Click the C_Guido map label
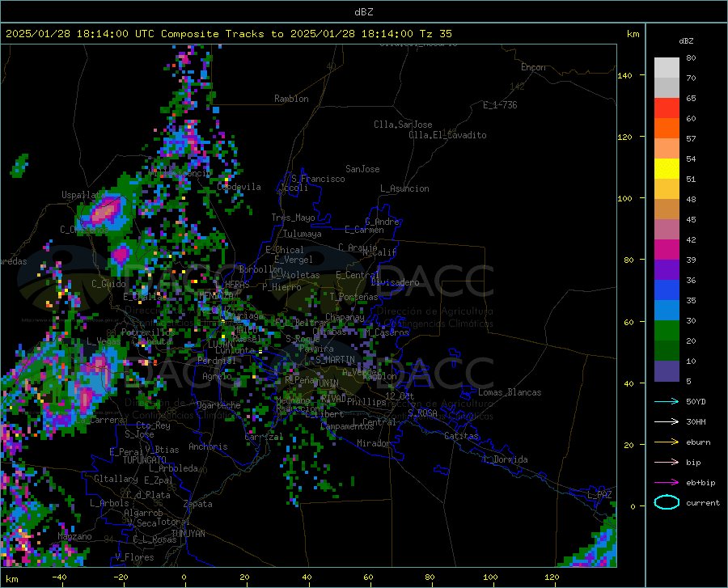 (108, 284)
